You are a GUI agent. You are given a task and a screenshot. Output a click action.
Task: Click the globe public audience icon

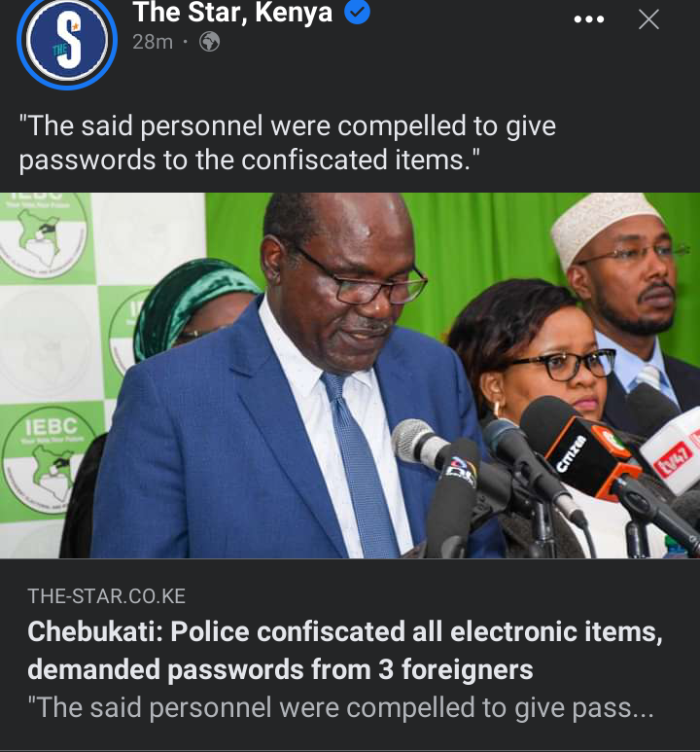coord(210,42)
